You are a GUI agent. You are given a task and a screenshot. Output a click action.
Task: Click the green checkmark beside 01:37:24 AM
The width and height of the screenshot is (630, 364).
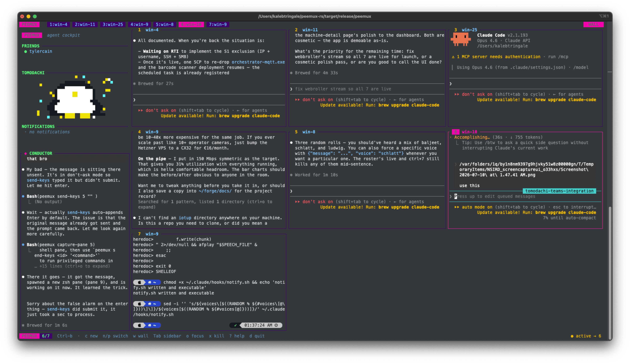pos(235,325)
